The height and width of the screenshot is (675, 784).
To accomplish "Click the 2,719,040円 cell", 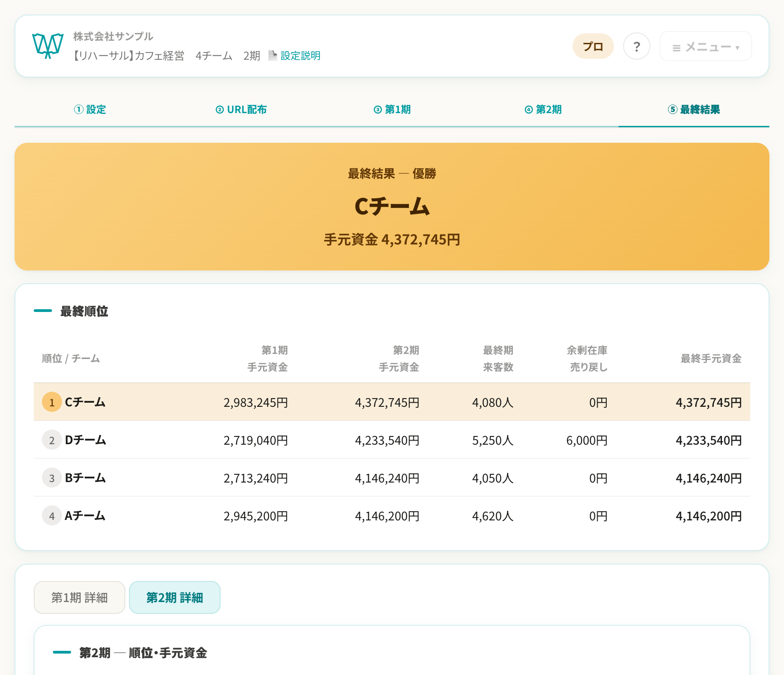I will (x=256, y=441).
